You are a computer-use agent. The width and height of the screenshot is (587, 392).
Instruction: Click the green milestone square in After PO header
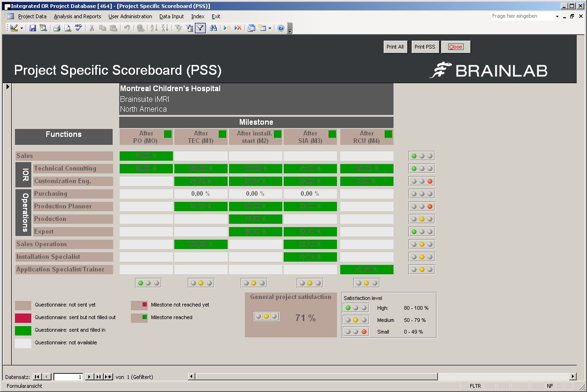pos(168,134)
